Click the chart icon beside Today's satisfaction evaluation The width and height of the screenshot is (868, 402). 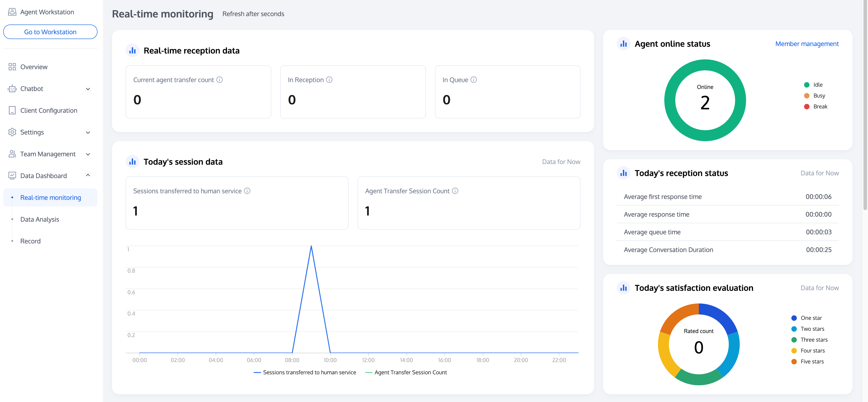[x=623, y=288]
